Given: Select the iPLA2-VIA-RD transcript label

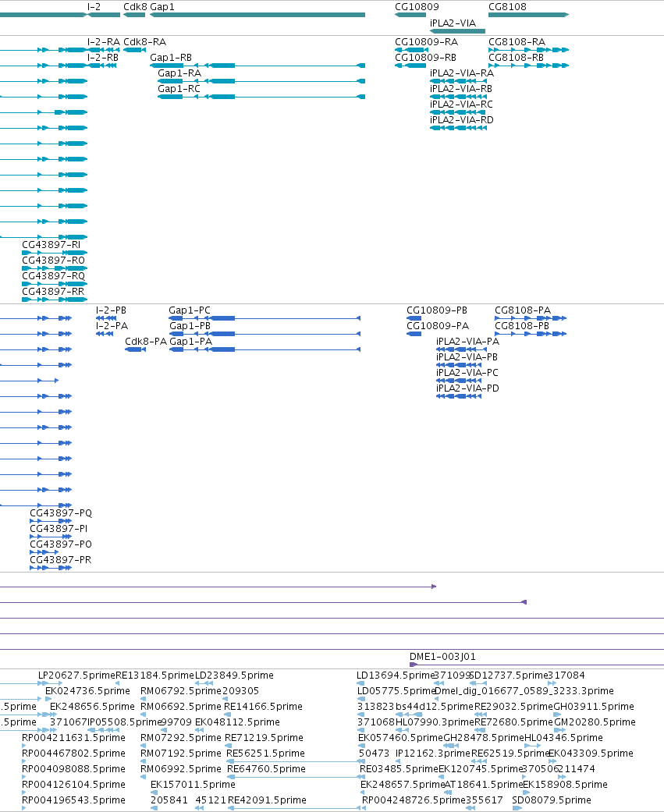Looking at the screenshot, I should coord(462,119).
